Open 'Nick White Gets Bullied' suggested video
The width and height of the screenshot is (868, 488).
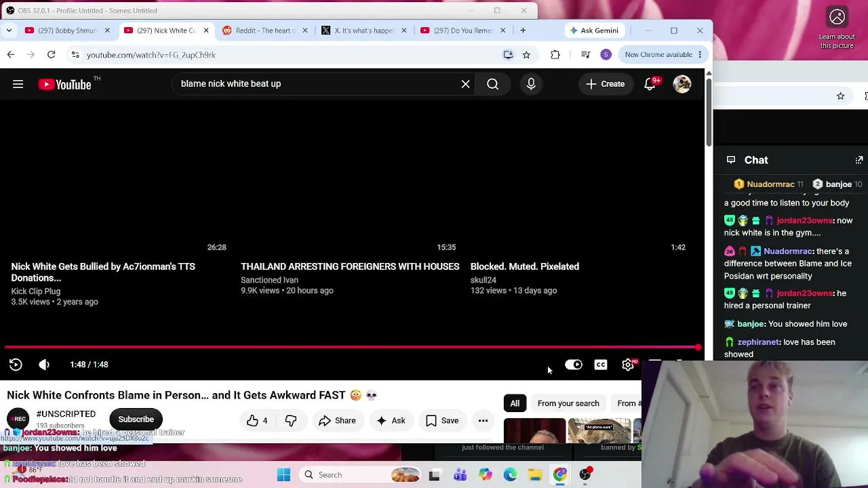tap(103, 272)
